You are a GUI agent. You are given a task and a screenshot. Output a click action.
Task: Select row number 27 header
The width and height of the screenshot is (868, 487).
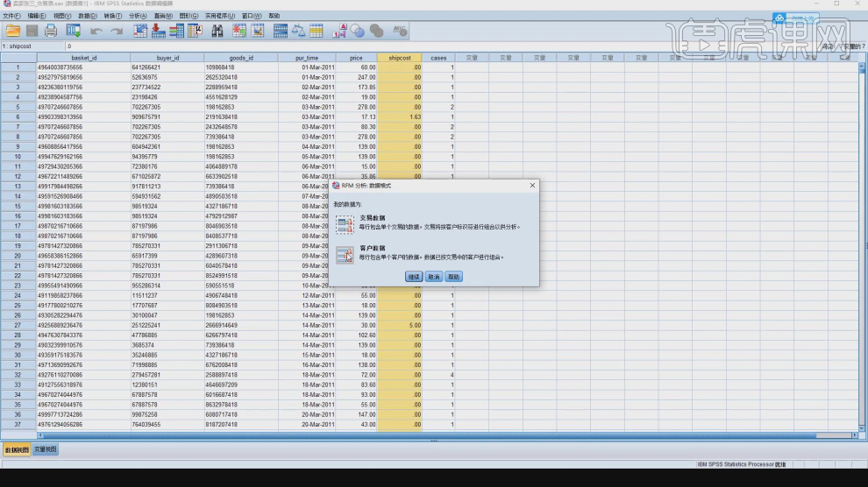point(18,326)
